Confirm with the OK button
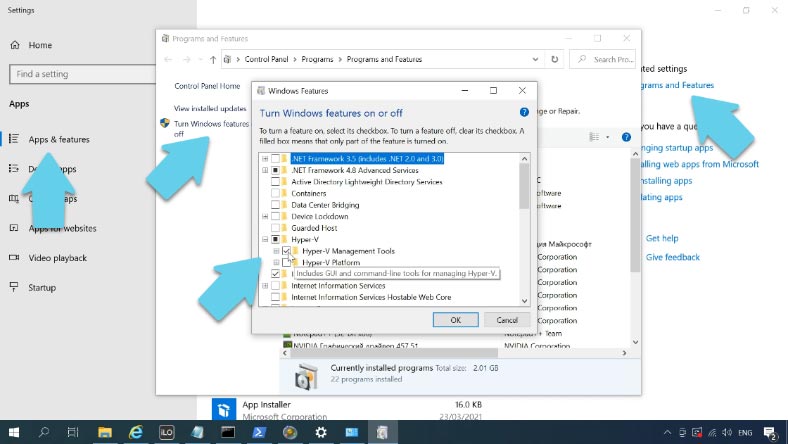Viewport: 788px width, 444px height. [x=455, y=320]
